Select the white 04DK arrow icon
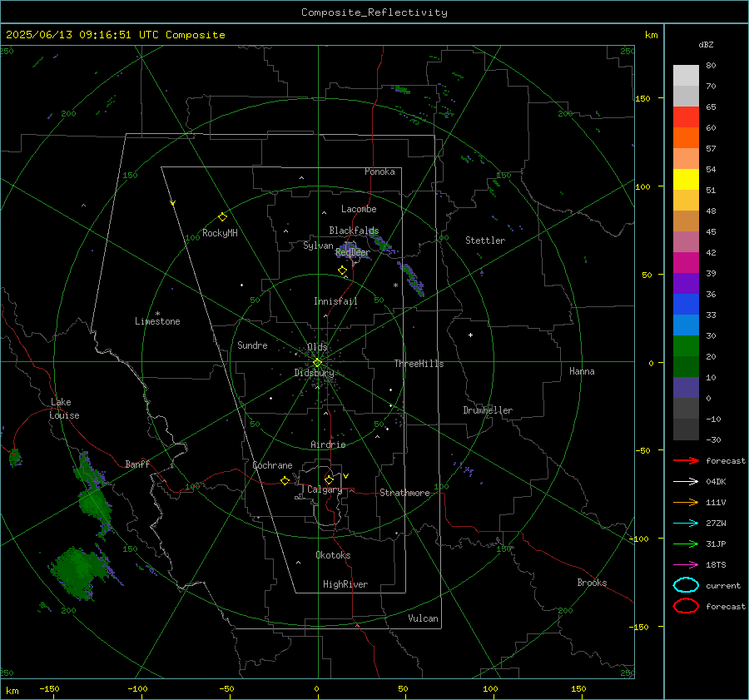Screen dimensions: 749x700 [686, 481]
